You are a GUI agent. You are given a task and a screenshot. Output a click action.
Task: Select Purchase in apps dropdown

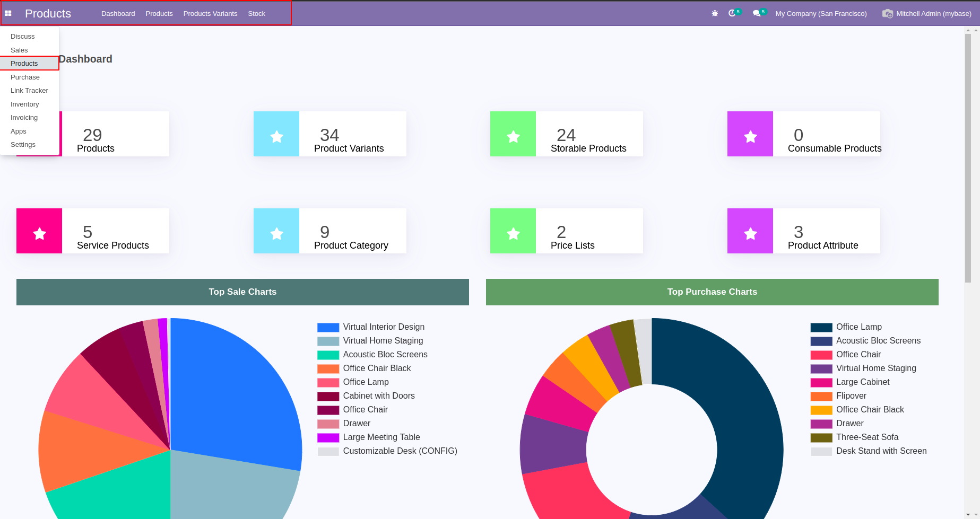(30, 77)
